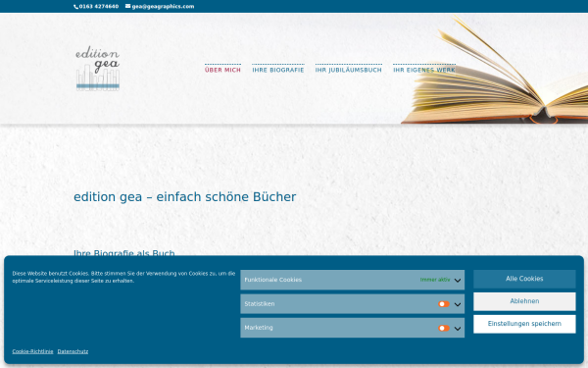Open the Cookie-Richtlinie link
This screenshot has width=588, height=368.
point(32,351)
